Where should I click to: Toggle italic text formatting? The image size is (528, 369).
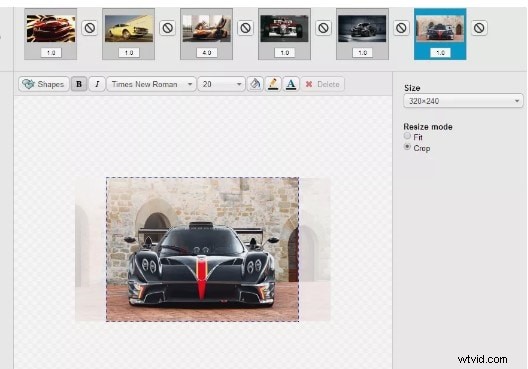tap(97, 84)
